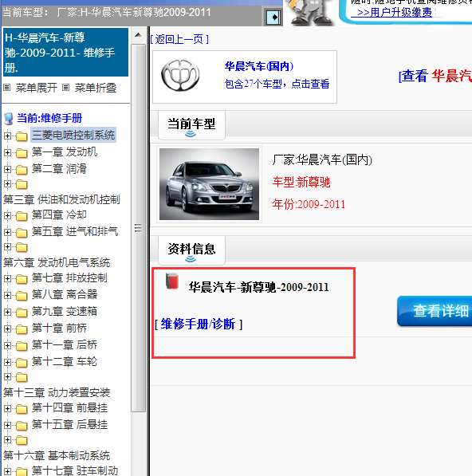The image size is (472, 476).
Task: Select 第十三章 动力装置安装 tree item
Action: (57, 392)
